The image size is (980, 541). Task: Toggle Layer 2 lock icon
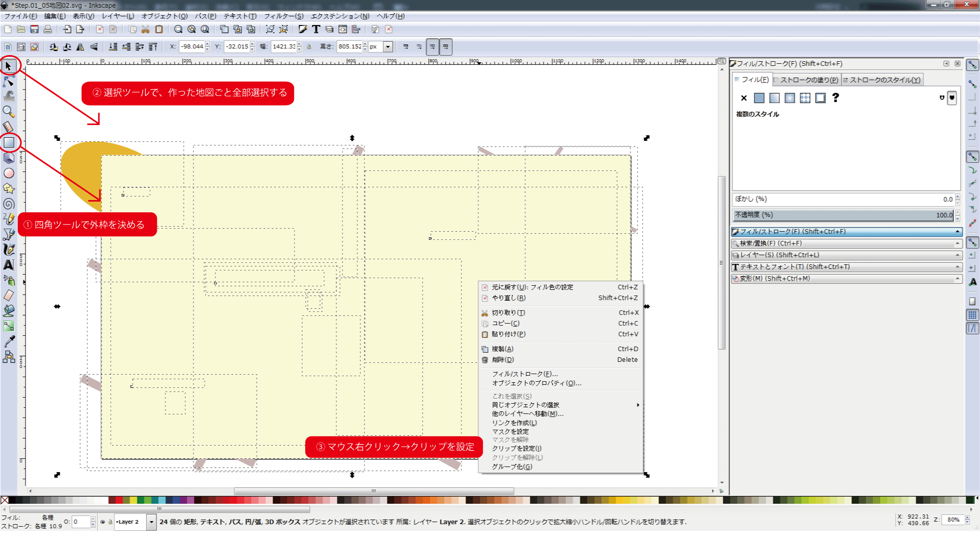click(110, 522)
